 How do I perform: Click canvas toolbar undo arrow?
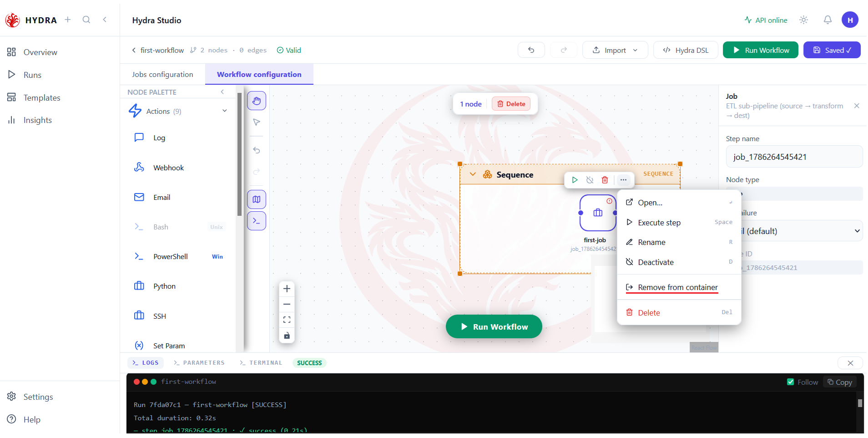[257, 150]
